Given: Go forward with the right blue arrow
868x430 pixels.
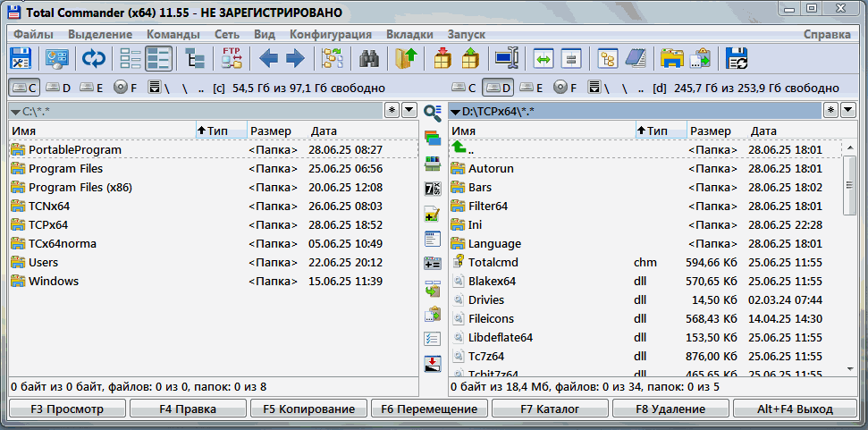Looking at the screenshot, I should 296,59.
